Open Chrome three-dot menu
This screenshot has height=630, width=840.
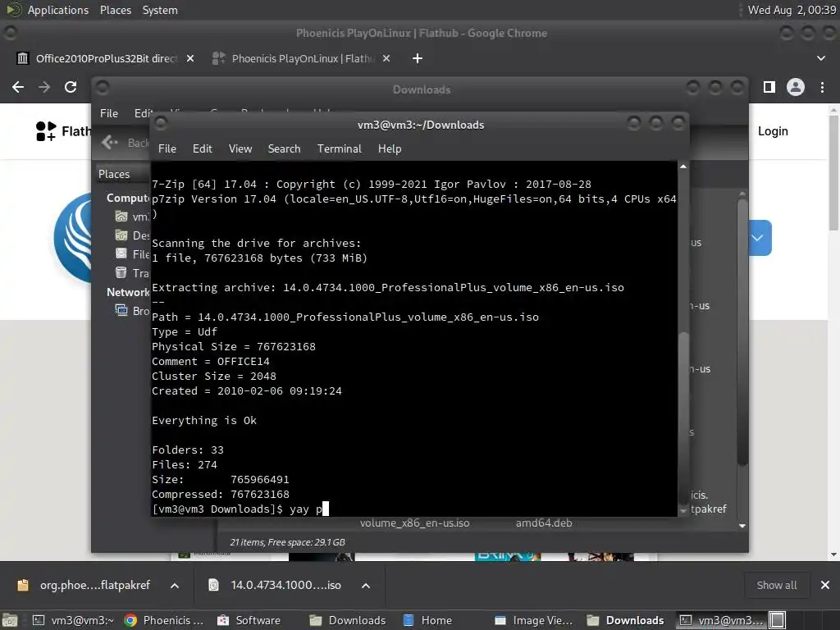pyautogui.click(x=822, y=87)
